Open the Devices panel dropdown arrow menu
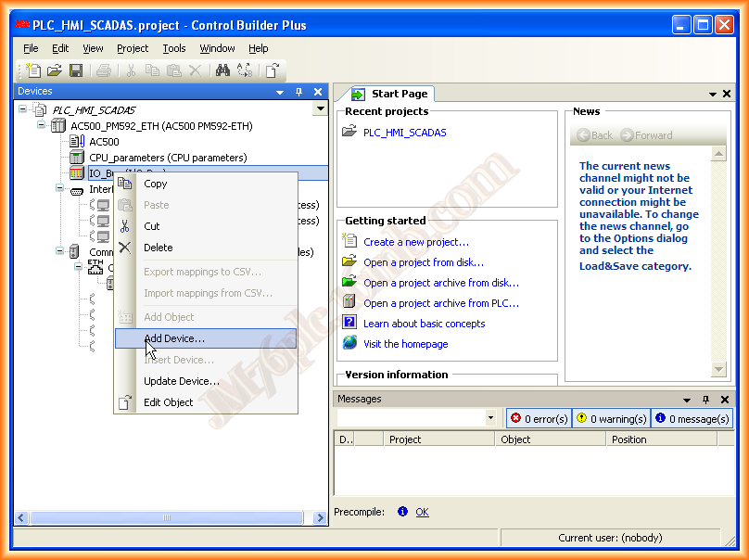Viewport: 749px width, 560px height. (x=280, y=92)
